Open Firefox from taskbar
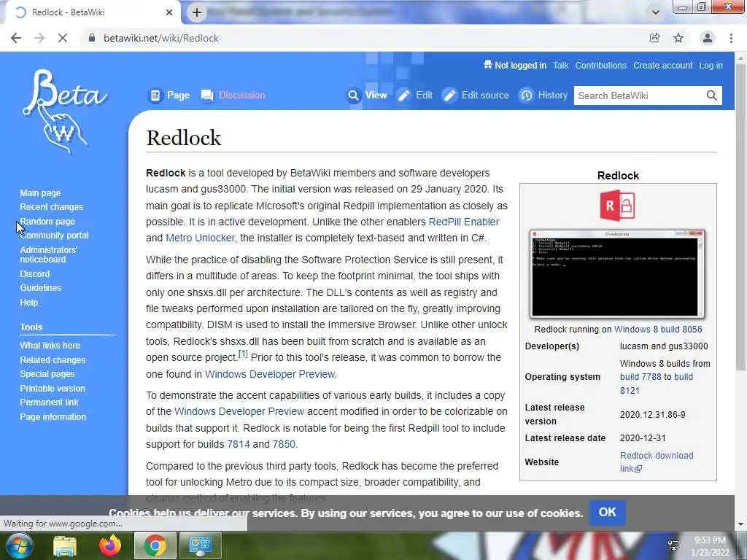The height and width of the screenshot is (560, 747). [x=110, y=545]
